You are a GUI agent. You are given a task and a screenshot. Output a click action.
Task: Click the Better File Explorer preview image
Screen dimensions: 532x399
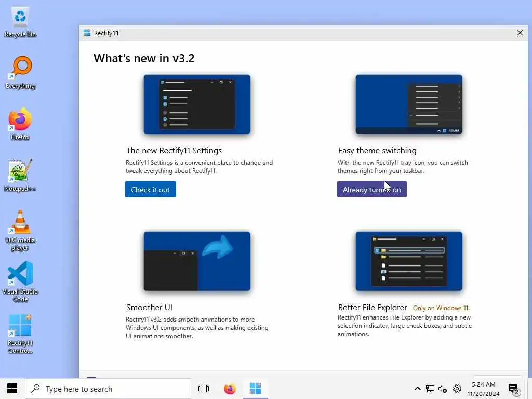click(x=409, y=261)
